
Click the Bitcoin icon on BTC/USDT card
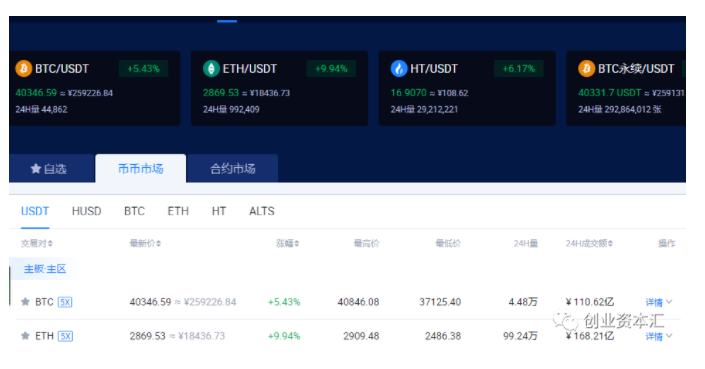23,69
